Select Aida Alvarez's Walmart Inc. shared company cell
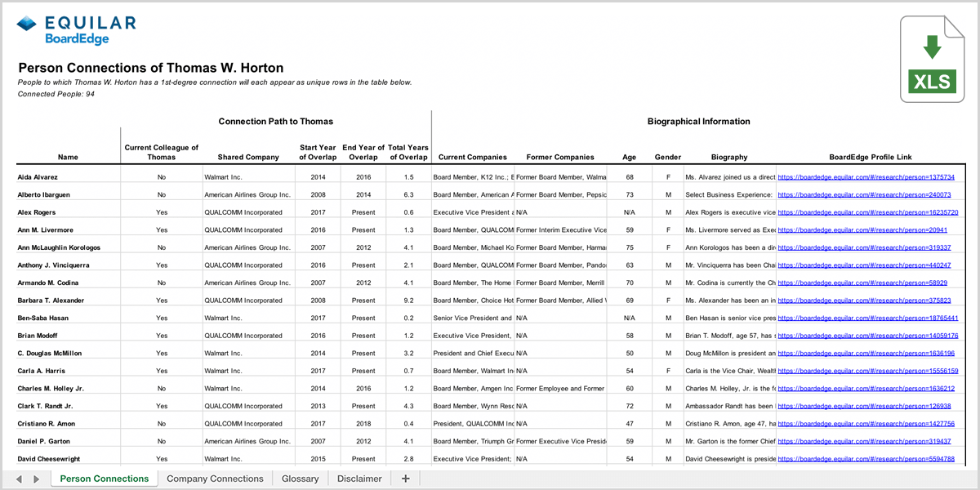The width and height of the screenshot is (980, 490). 247,176
